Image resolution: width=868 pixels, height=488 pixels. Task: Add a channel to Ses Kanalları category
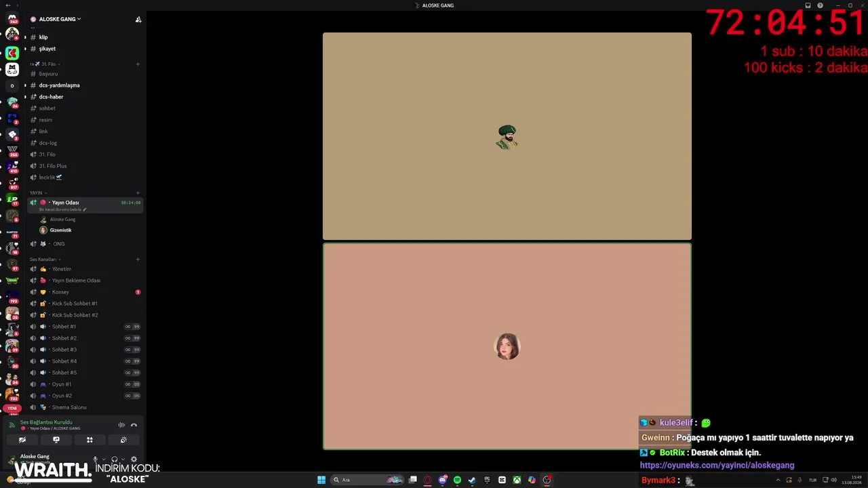(x=138, y=259)
